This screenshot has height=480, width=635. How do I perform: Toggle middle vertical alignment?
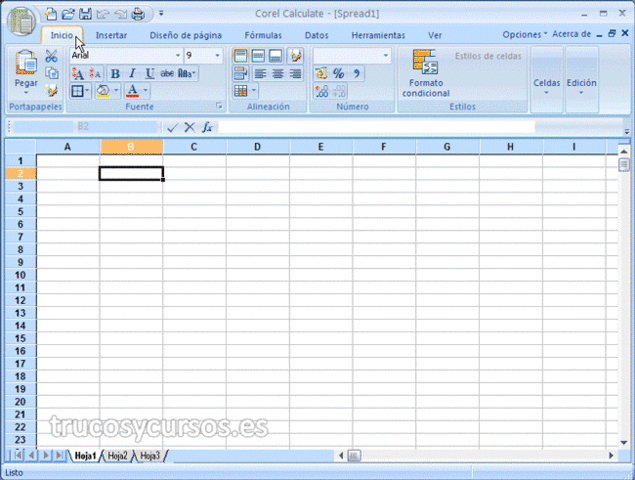pyautogui.click(x=258, y=56)
